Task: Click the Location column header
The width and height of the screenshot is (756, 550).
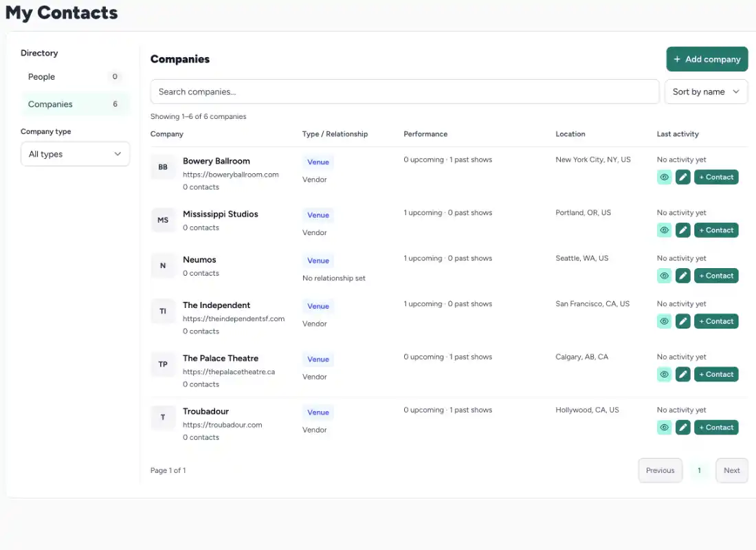Action: (570, 134)
